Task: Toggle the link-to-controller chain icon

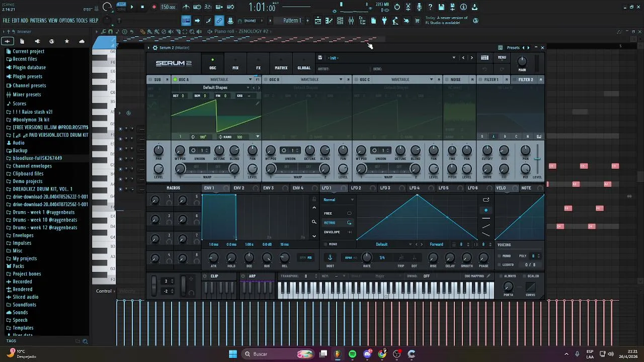Action: point(219,21)
